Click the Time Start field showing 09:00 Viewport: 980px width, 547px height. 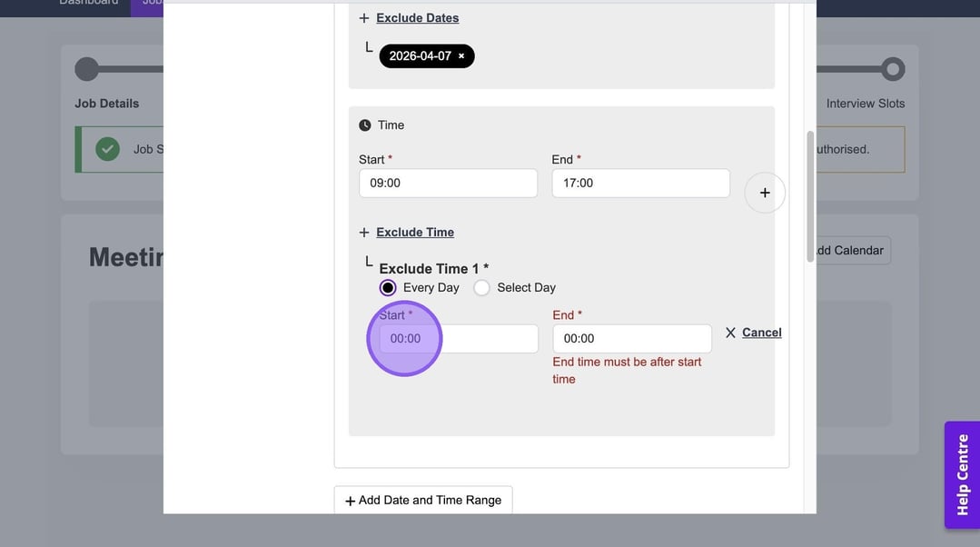448,184
